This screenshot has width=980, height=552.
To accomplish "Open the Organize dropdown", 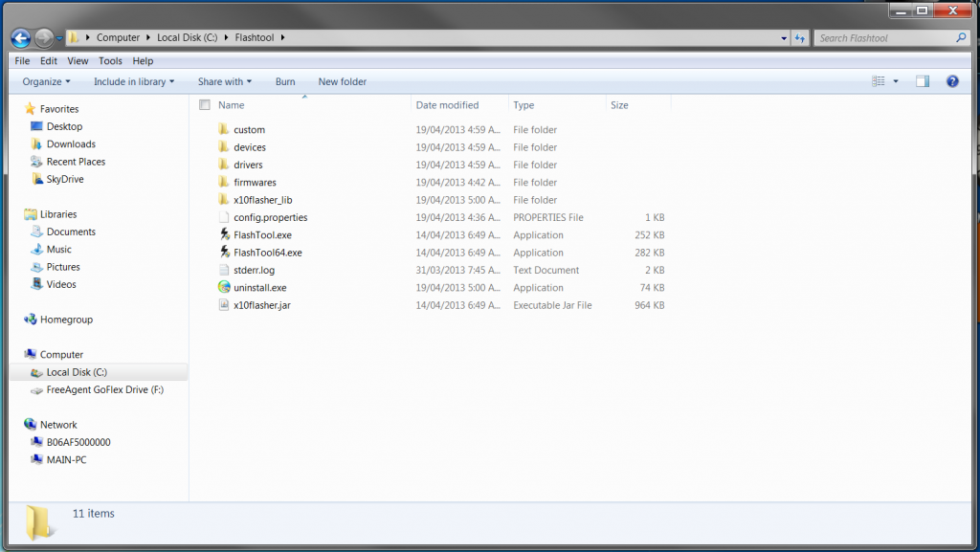I will (46, 81).
